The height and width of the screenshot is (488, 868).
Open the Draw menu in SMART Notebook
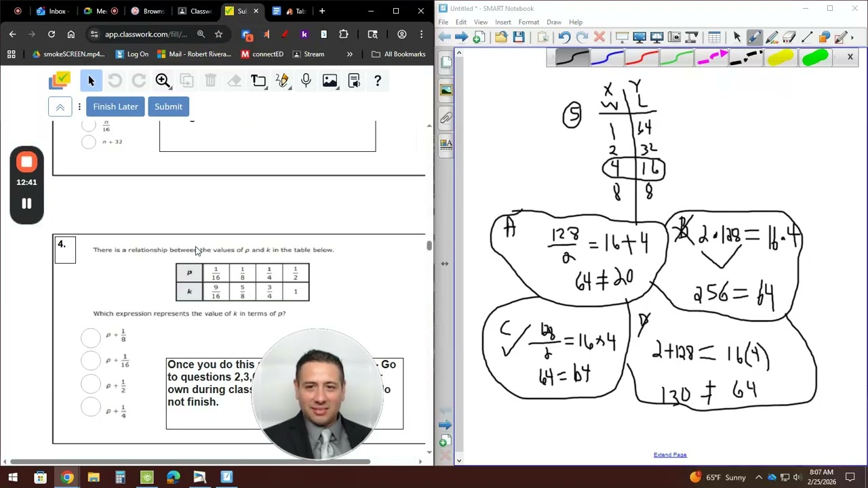coord(553,22)
